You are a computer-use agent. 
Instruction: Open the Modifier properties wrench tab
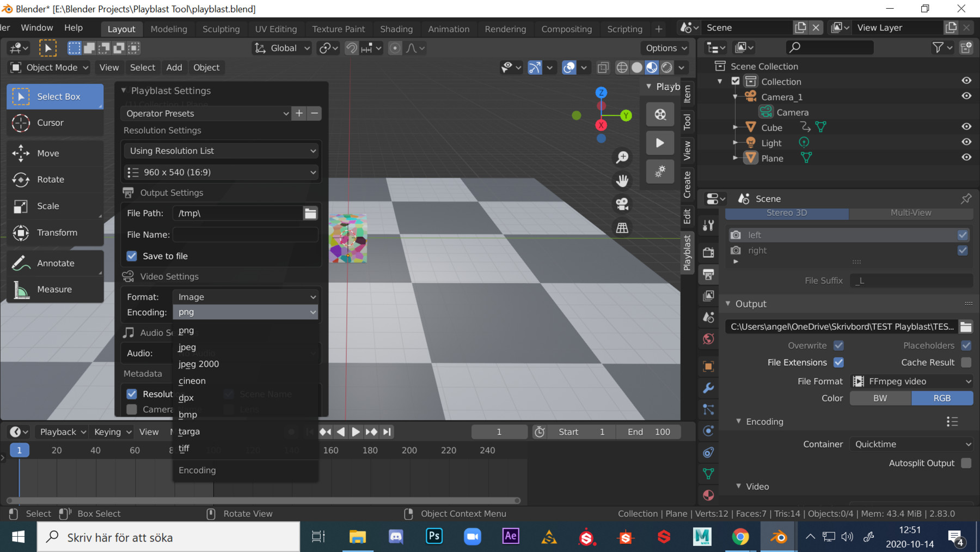(x=708, y=388)
